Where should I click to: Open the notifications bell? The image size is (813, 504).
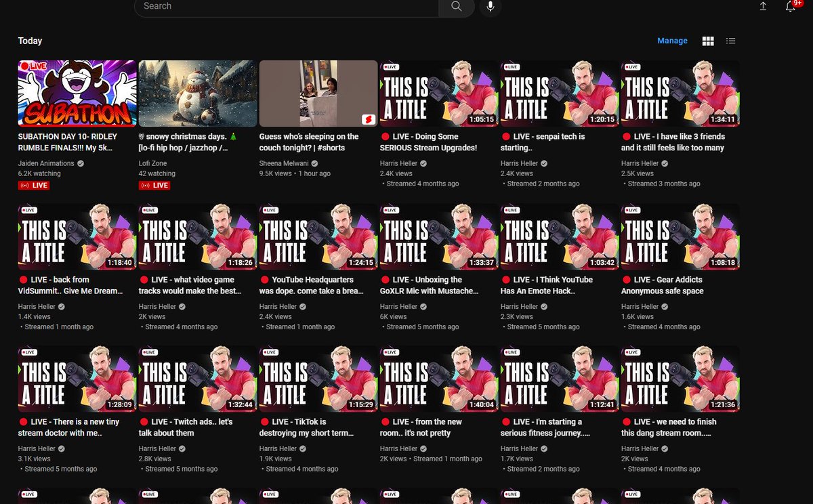(x=790, y=6)
